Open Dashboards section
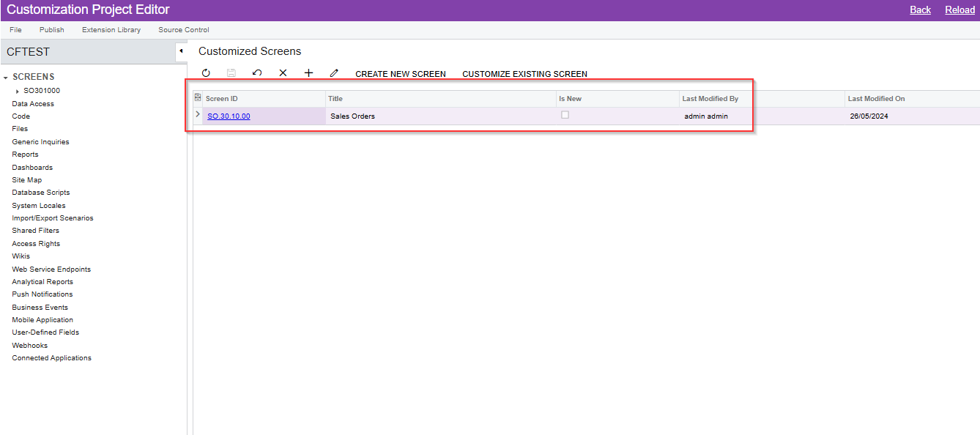Screen dimensions: 980x435 (x=32, y=168)
